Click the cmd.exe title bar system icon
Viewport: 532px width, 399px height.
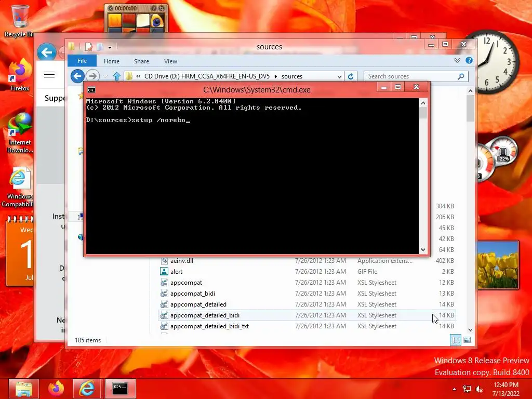point(91,90)
